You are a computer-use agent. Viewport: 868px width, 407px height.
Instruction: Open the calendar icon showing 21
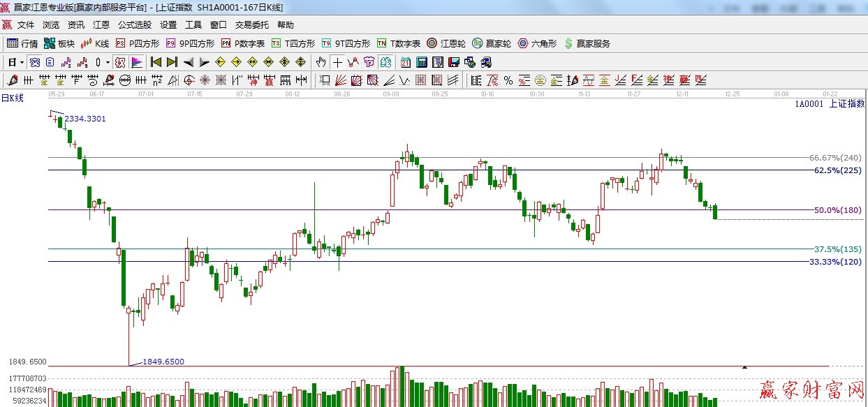(x=406, y=62)
